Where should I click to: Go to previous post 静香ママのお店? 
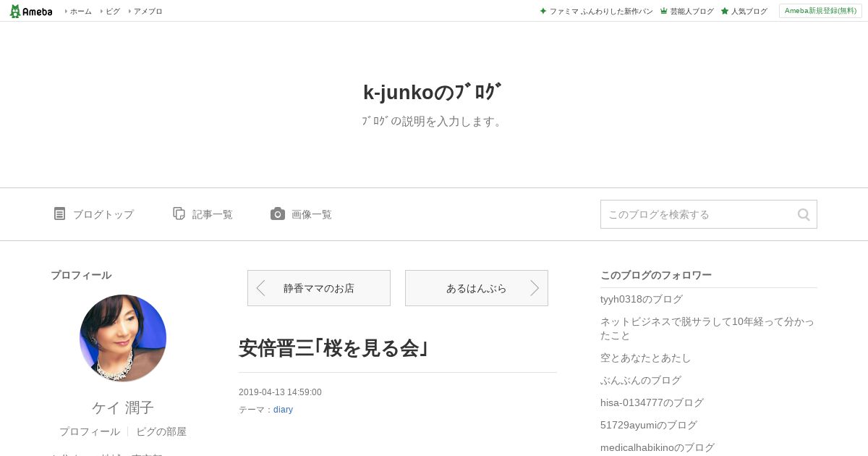(x=319, y=288)
